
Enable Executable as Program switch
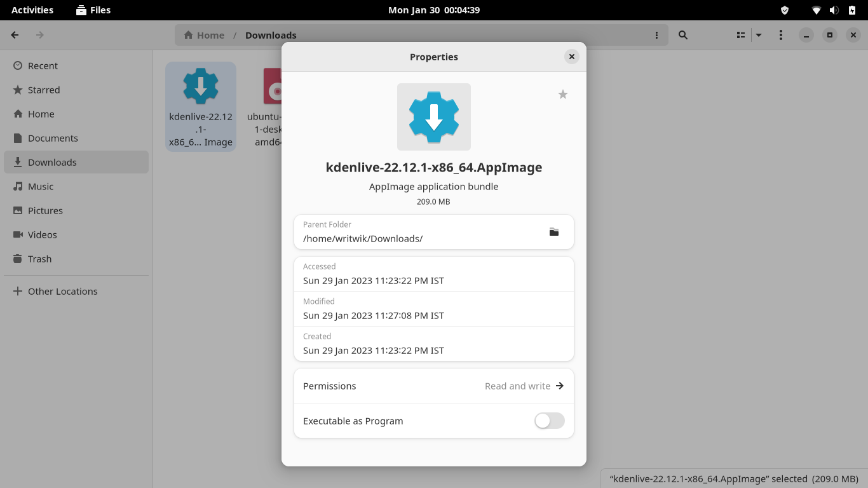tap(549, 421)
